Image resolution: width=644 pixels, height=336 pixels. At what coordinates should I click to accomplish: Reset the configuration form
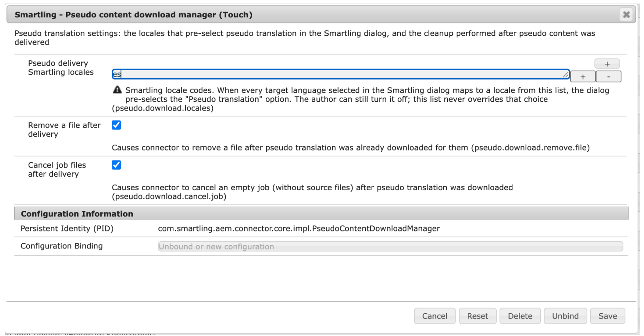(477, 316)
